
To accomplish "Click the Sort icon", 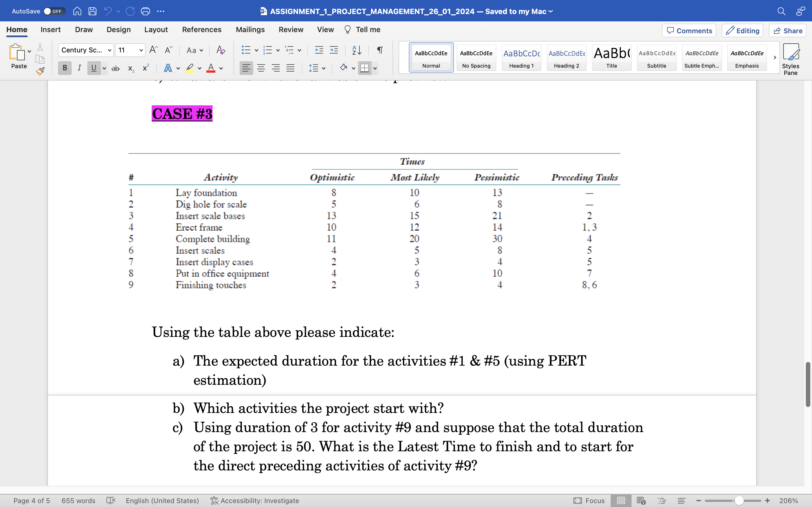I will tap(356, 50).
